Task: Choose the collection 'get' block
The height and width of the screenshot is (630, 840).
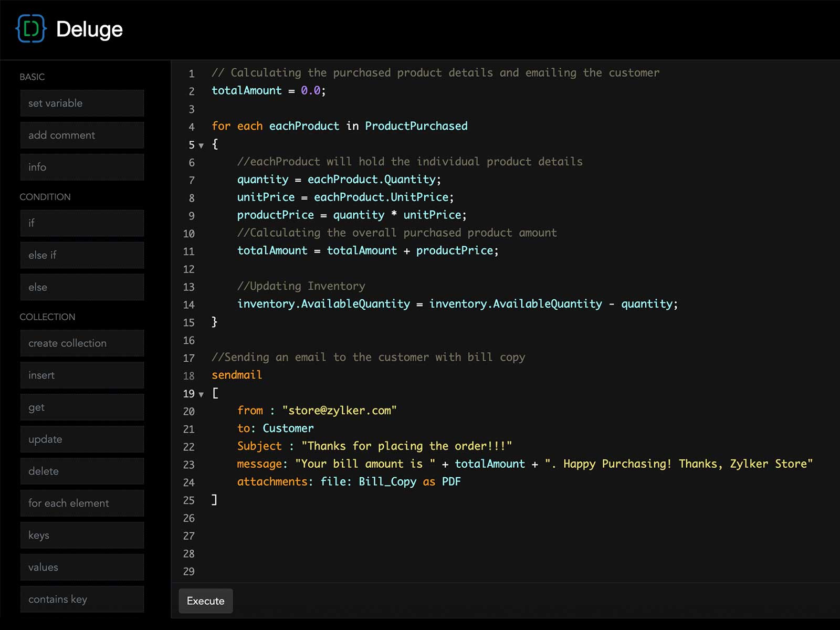Action: tap(82, 407)
